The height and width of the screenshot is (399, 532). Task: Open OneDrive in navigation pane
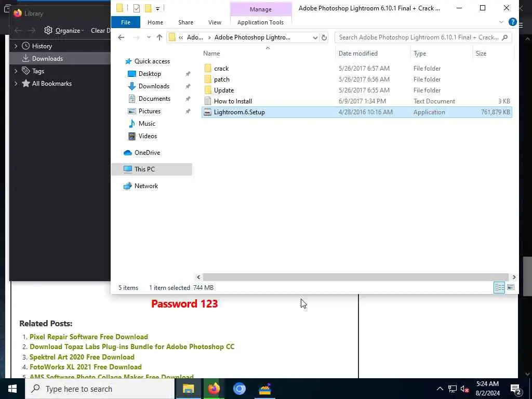click(x=147, y=153)
